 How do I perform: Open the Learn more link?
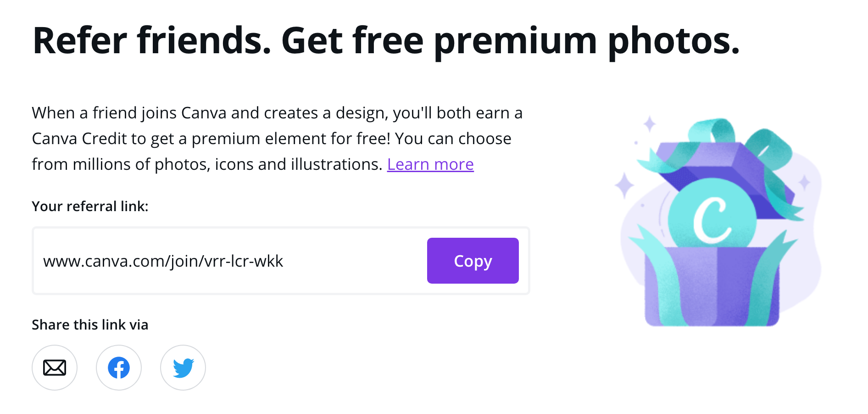[430, 164]
